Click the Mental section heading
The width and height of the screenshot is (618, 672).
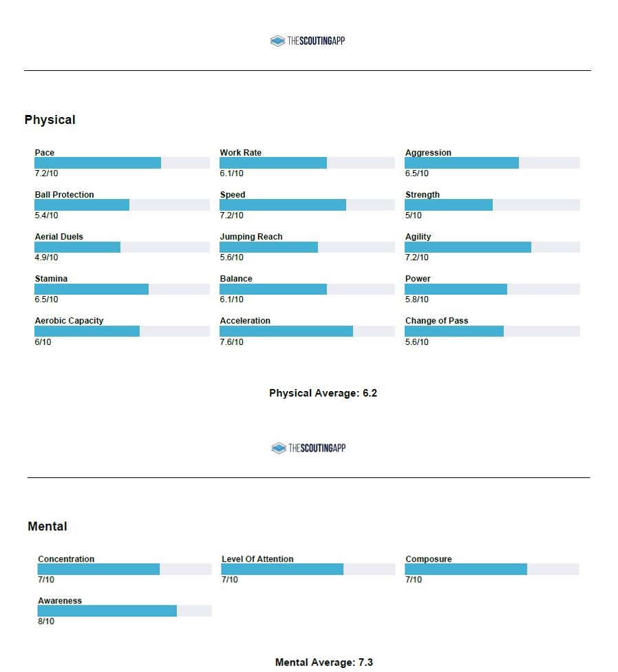[x=47, y=527]
